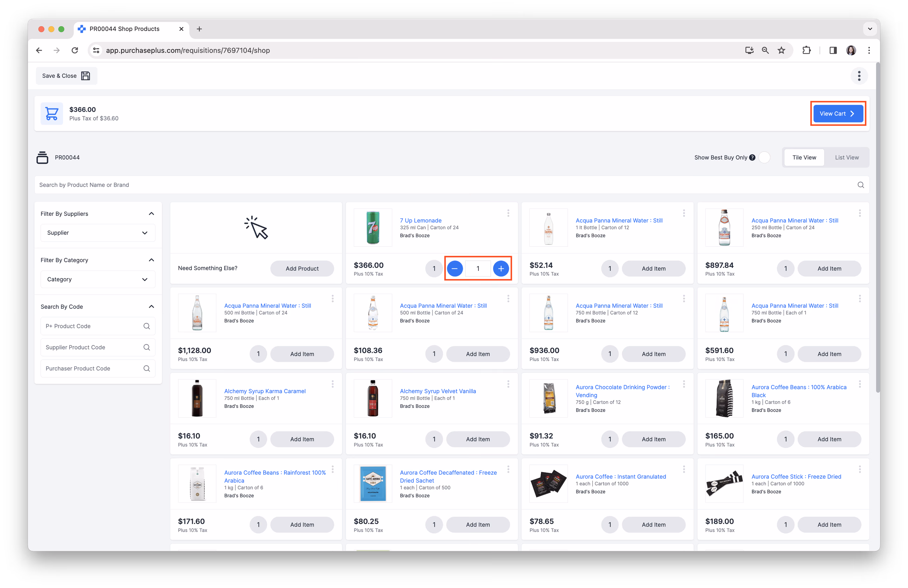Open kebab menu on Aurora Coffee Beans Black card
The width and height of the screenshot is (908, 588).
click(859, 384)
